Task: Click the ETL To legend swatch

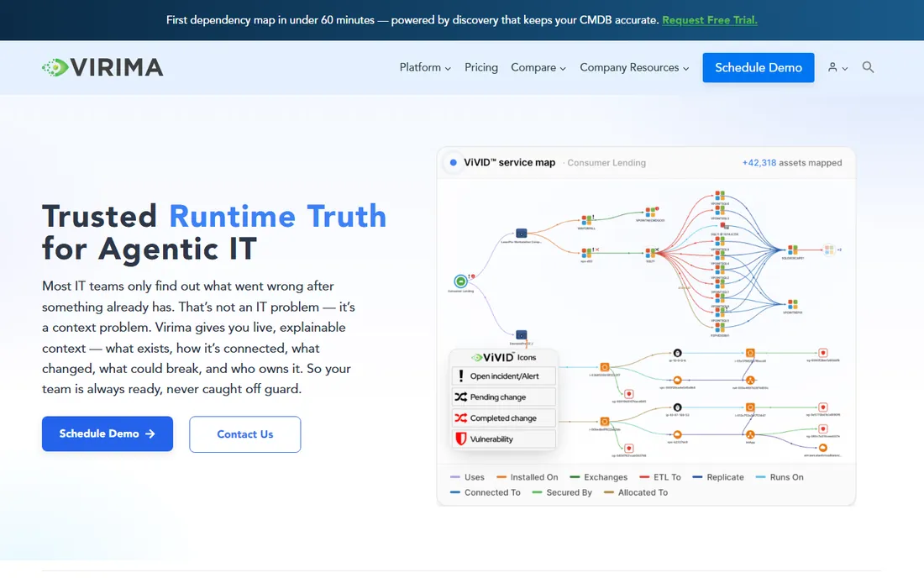Action: (644, 477)
